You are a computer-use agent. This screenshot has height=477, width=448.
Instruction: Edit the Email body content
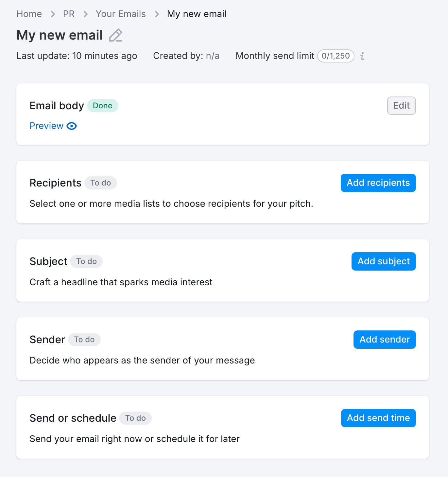(x=401, y=105)
